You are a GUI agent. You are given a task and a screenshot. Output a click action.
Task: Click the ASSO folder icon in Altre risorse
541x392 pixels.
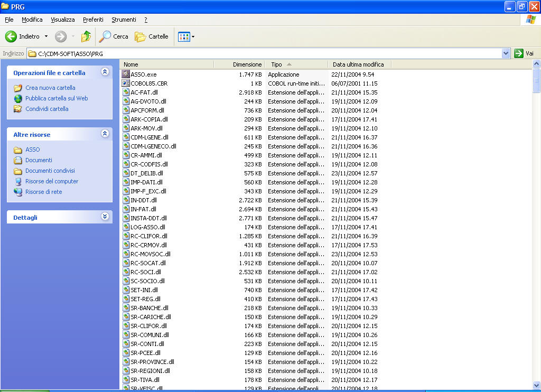[x=18, y=150]
